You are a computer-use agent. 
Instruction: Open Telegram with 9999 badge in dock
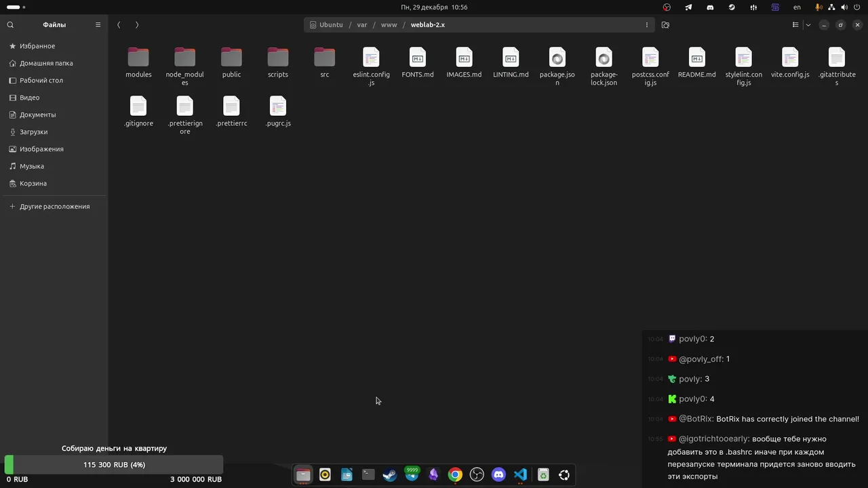click(x=412, y=474)
